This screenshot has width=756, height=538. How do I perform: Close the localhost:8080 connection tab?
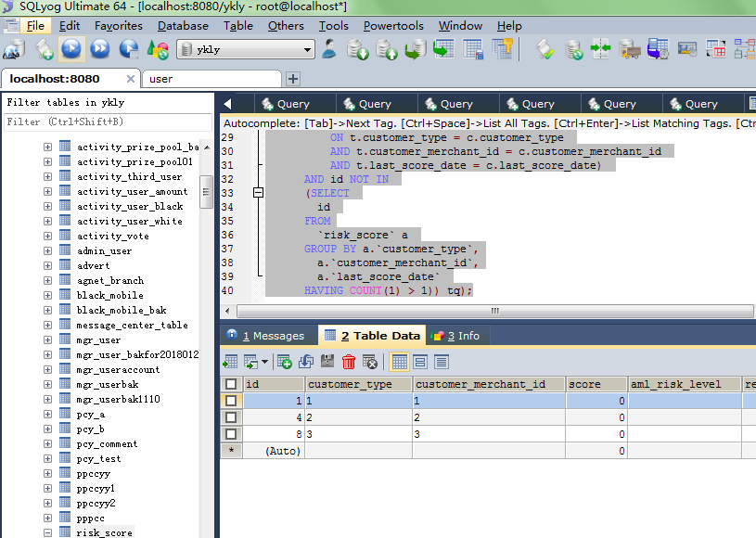point(130,79)
